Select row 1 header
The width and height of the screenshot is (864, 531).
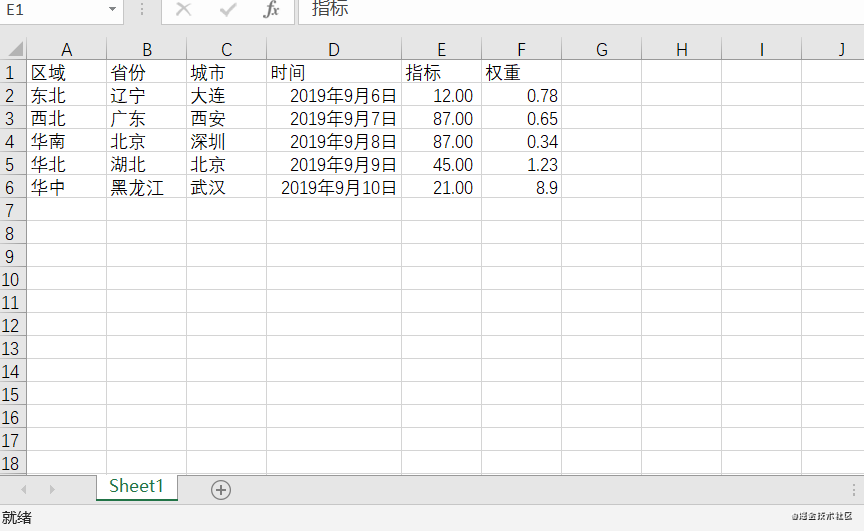(13, 72)
